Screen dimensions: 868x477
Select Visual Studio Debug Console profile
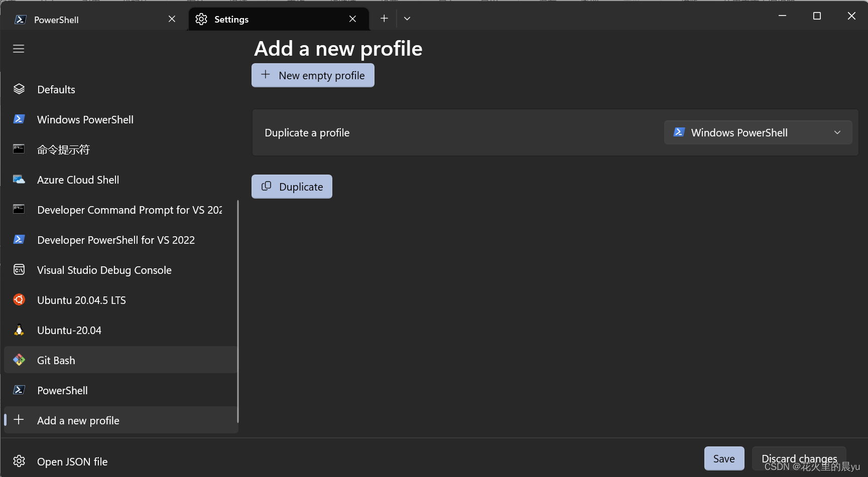[x=120, y=270]
